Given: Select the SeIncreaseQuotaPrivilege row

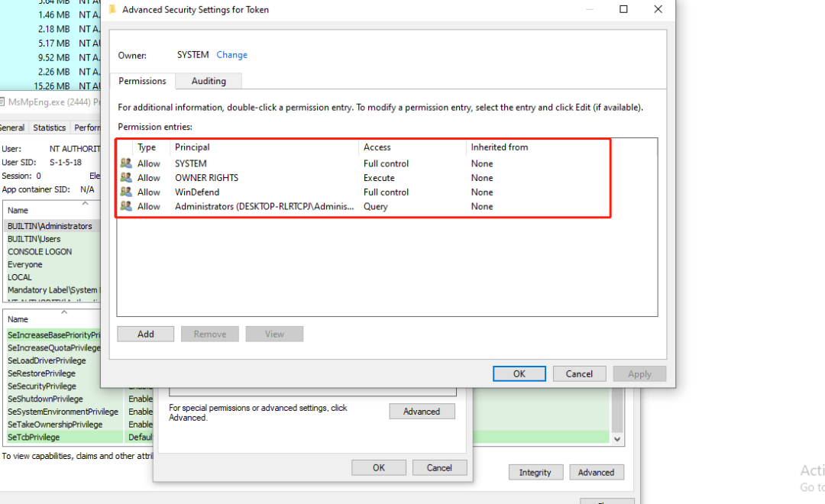Looking at the screenshot, I should tap(53, 347).
